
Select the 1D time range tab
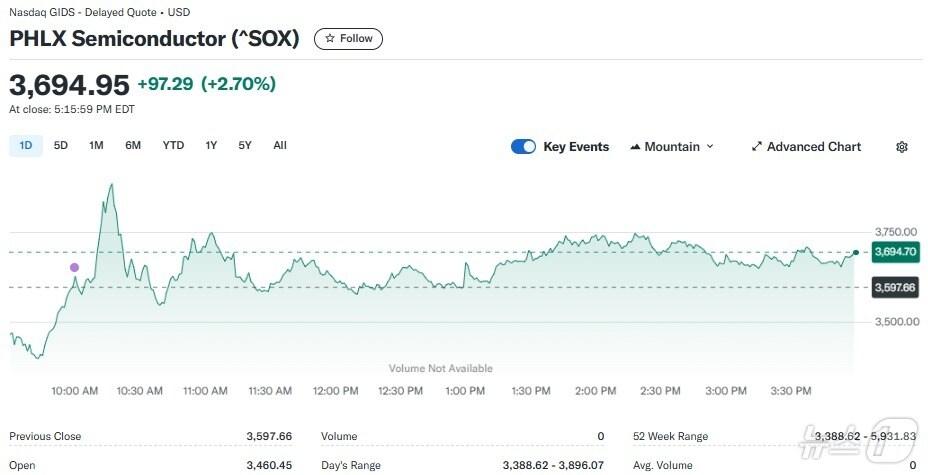click(x=26, y=145)
